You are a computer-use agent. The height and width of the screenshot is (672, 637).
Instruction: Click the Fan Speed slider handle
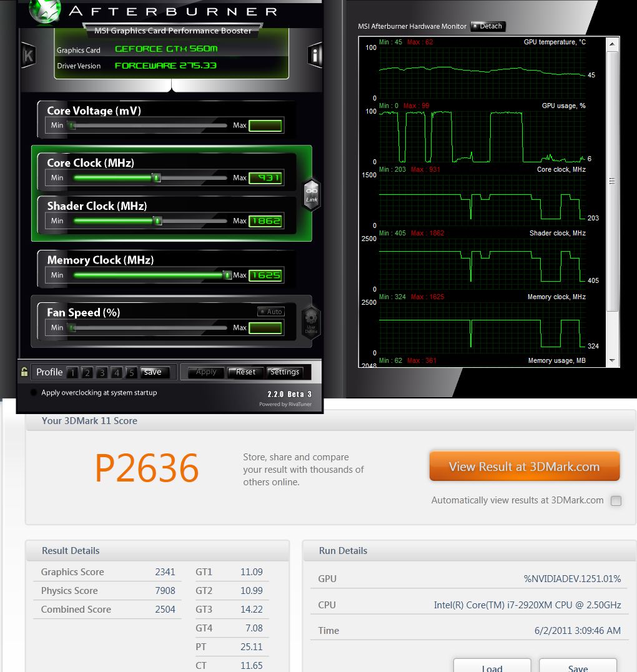pyautogui.click(x=72, y=328)
